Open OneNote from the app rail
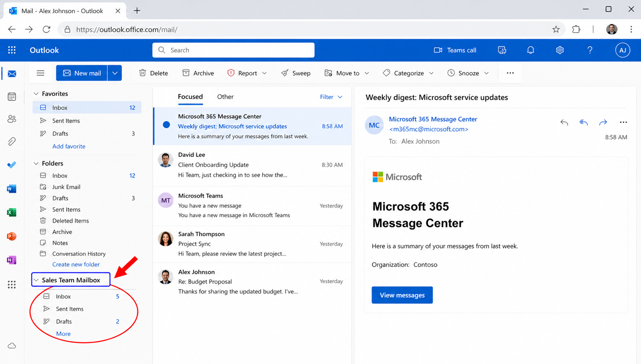641x364 pixels. point(12,260)
